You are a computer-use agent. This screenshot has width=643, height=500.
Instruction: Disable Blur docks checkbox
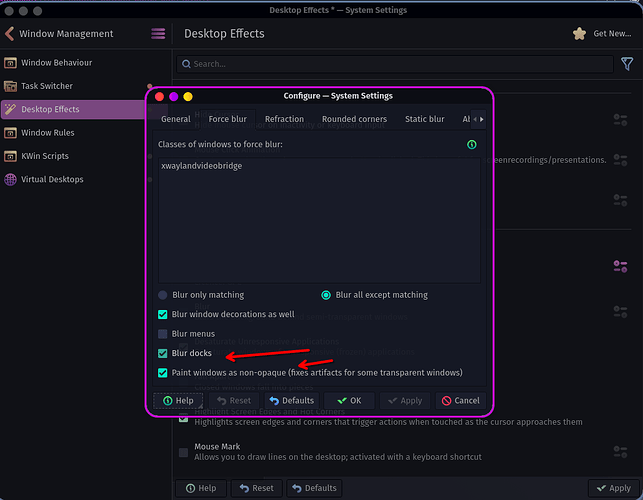click(163, 353)
